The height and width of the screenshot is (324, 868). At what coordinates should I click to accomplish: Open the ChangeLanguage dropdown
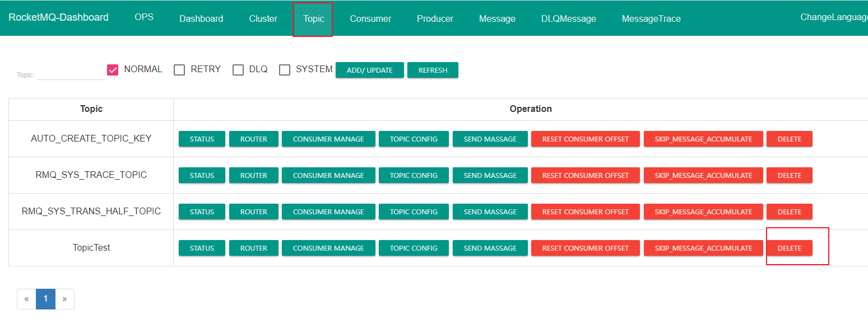[x=834, y=17]
